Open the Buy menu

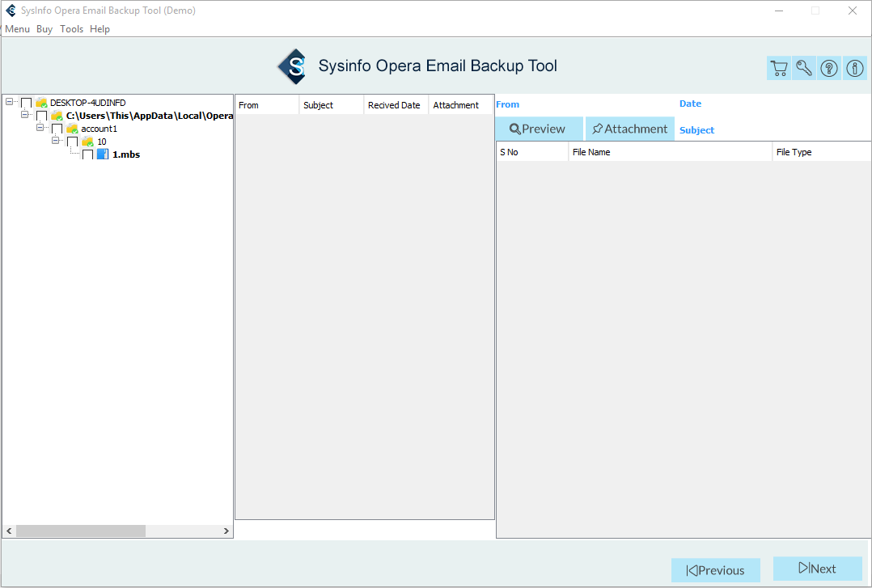point(44,29)
